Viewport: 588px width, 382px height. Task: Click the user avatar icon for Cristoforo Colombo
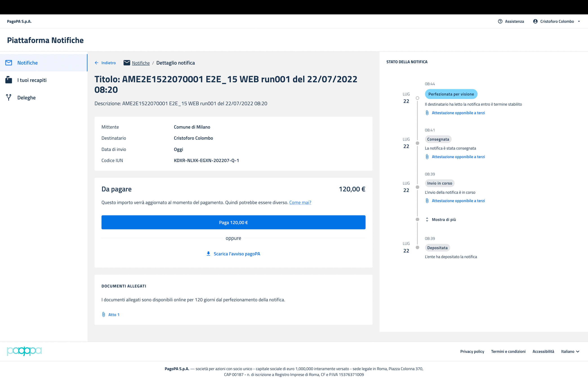pos(535,21)
